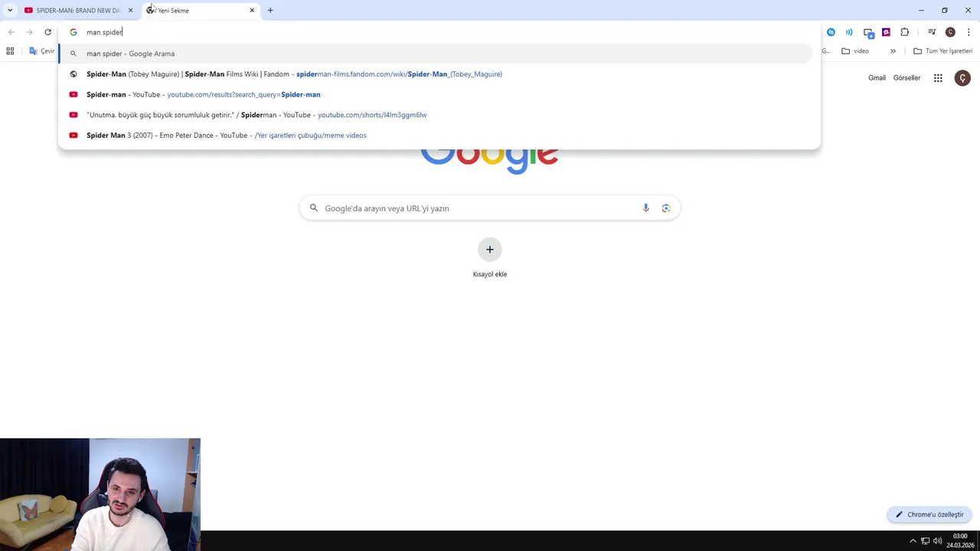The image size is (980, 551).
Task: Go back with the back arrow
Action: point(11,32)
